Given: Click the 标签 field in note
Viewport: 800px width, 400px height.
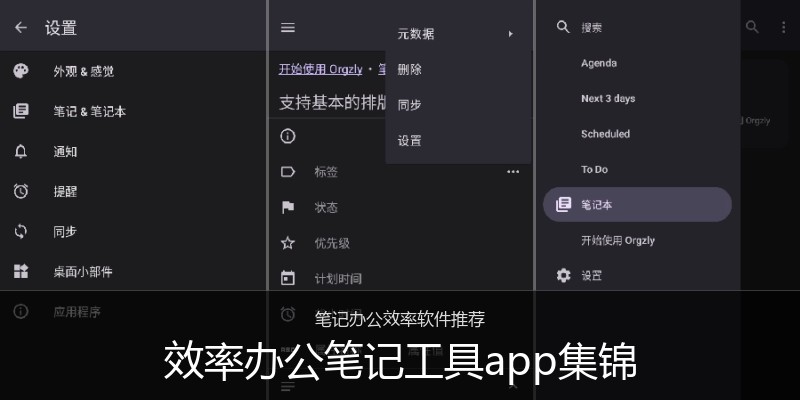Looking at the screenshot, I should (327, 172).
